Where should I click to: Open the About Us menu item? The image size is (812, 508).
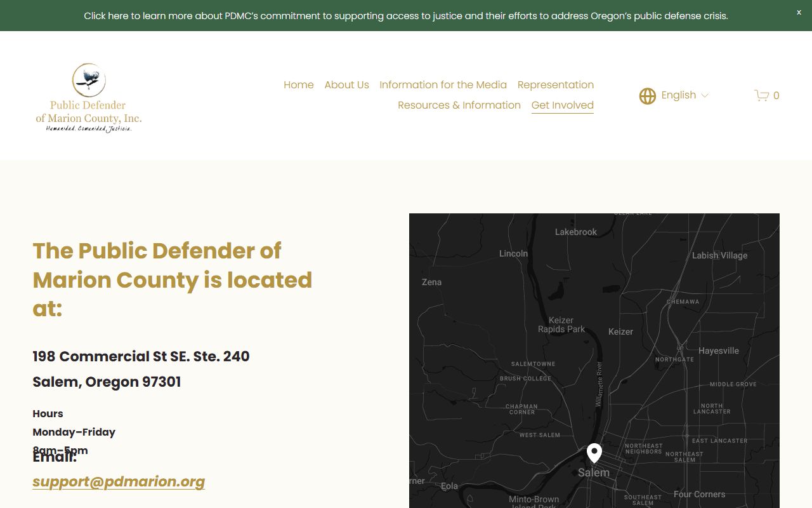point(346,84)
